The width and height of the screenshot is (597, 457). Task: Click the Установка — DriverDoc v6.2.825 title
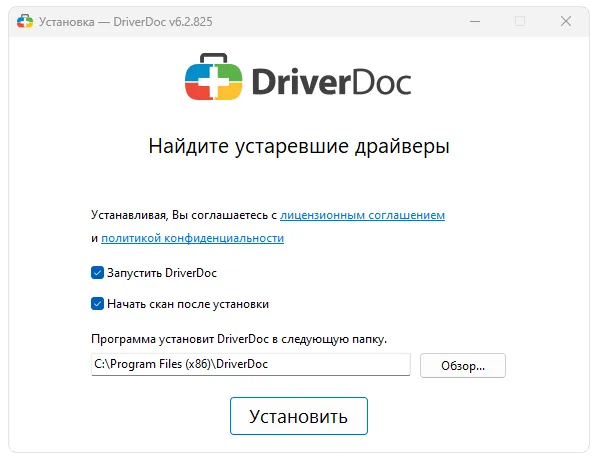pyautogui.click(x=126, y=22)
